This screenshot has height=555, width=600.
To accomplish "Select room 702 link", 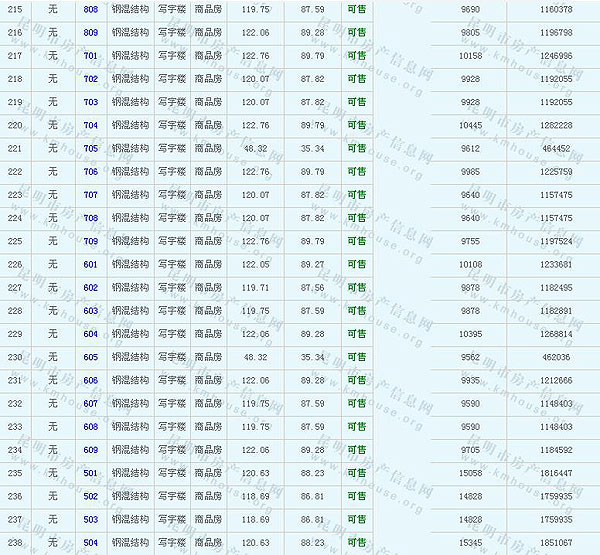I will click(91, 79).
